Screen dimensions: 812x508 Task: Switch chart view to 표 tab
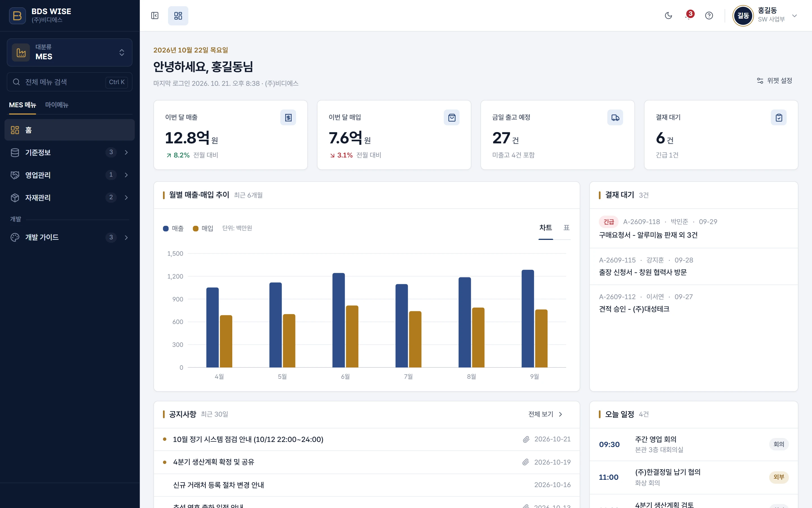click(x=566, y=228)
